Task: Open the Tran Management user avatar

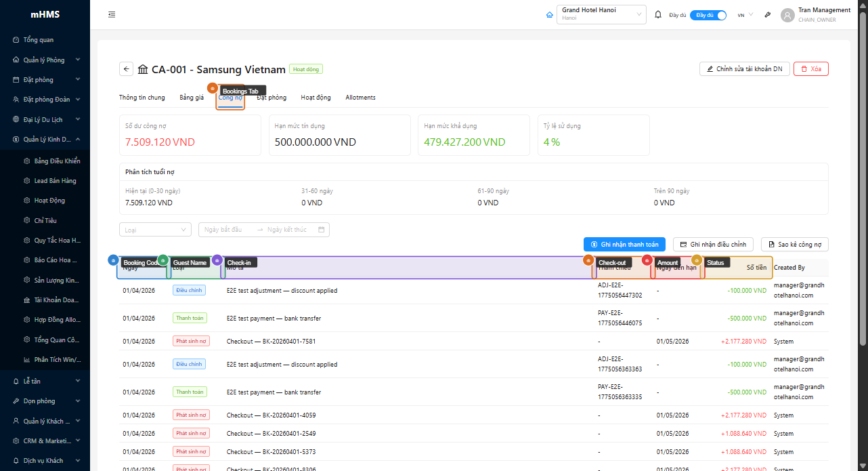Action: (x=787, y=15)
